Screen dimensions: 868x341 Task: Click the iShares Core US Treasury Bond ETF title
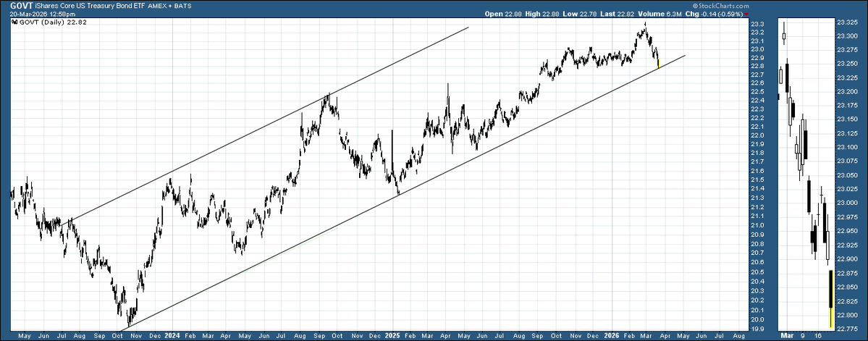[x=90, y=6]
